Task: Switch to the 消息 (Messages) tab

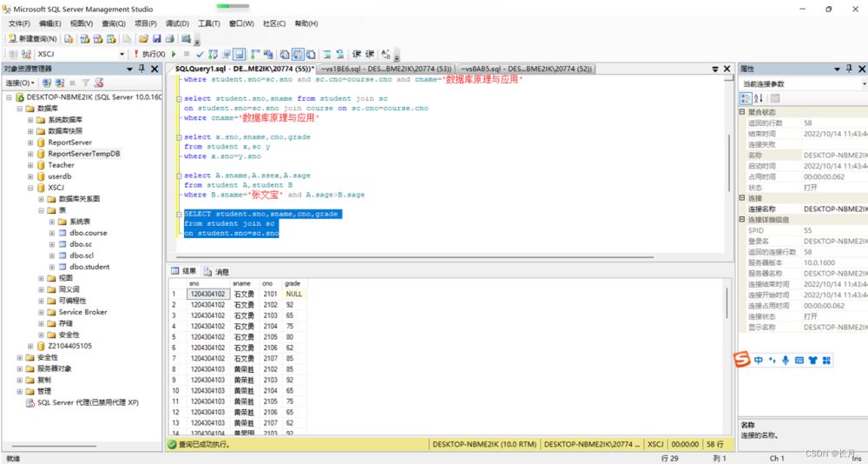Action: (x=217, y=271)
